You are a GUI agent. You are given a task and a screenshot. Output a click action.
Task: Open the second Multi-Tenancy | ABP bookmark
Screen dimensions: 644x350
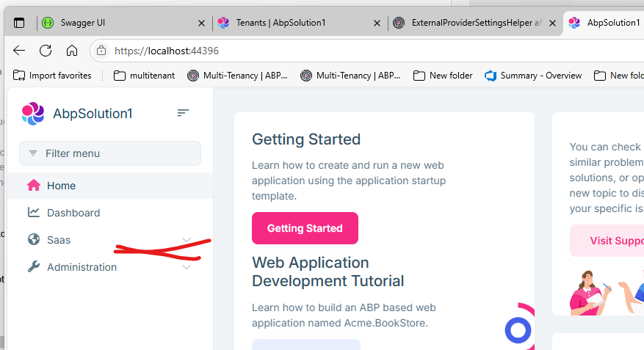click(350, 76)
